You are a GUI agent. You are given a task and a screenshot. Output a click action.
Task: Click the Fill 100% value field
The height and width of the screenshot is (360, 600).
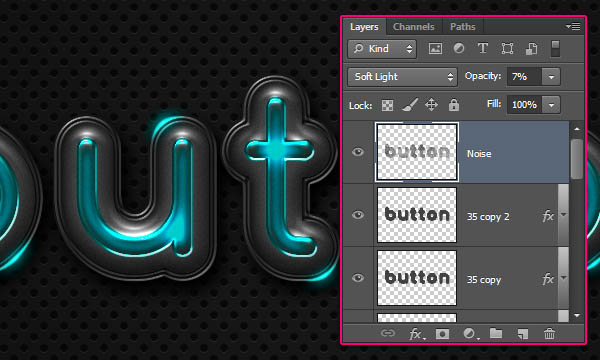click(525, 104)
